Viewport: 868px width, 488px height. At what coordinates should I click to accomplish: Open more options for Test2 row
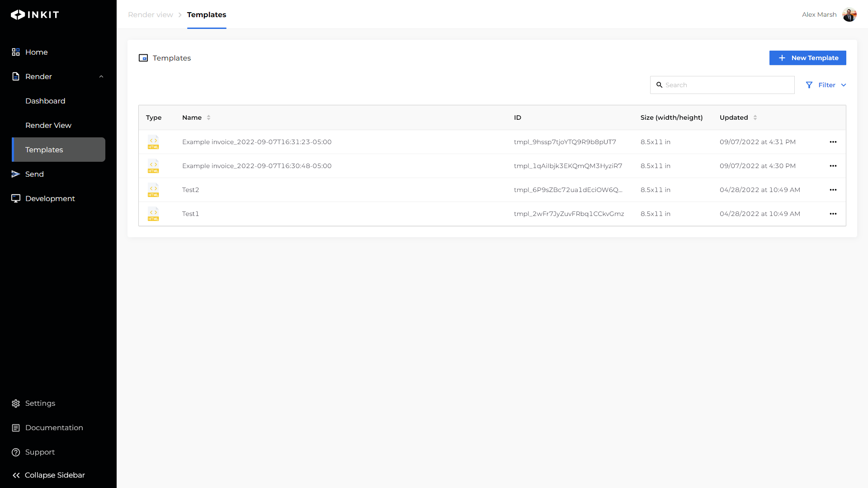tap(833, 190)
